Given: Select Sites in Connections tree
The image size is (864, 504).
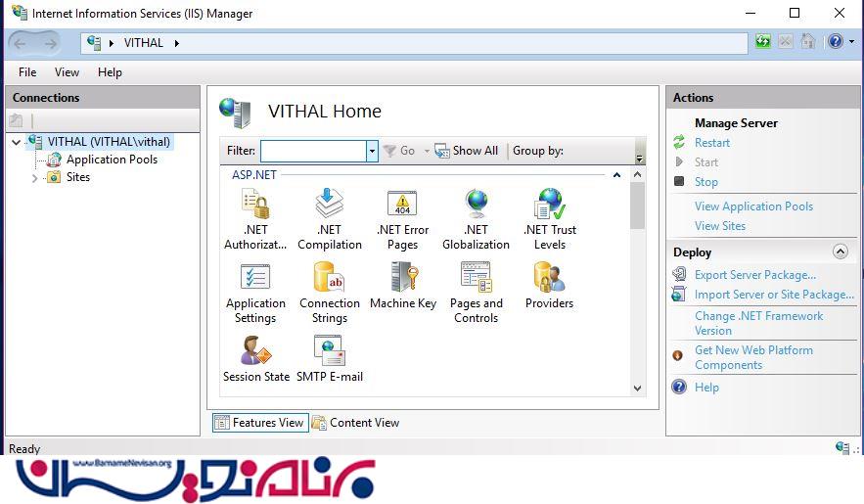Looking at the screenshot, I should point(77,177).
